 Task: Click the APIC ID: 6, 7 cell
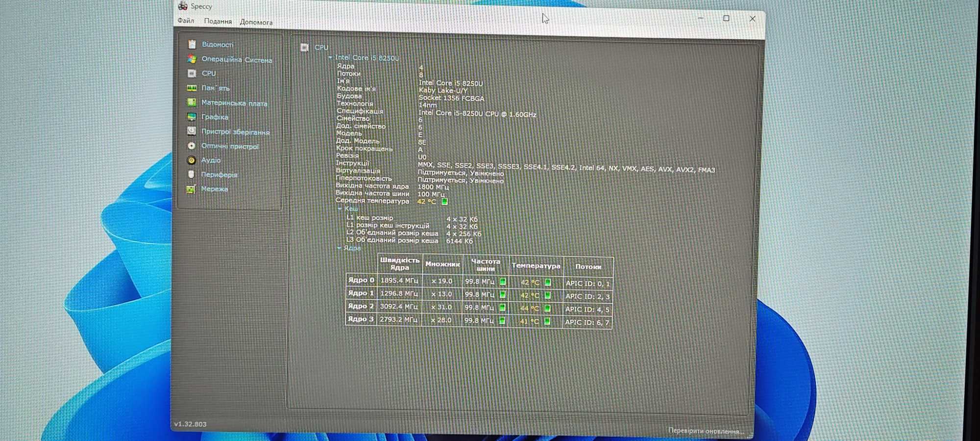(x=587, y=322)
